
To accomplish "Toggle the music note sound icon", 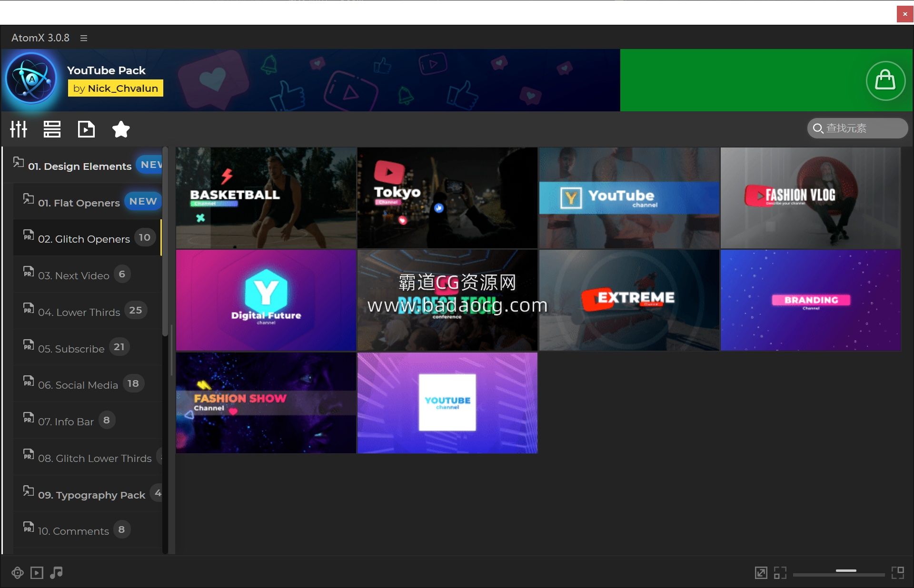I will [56, 573].
